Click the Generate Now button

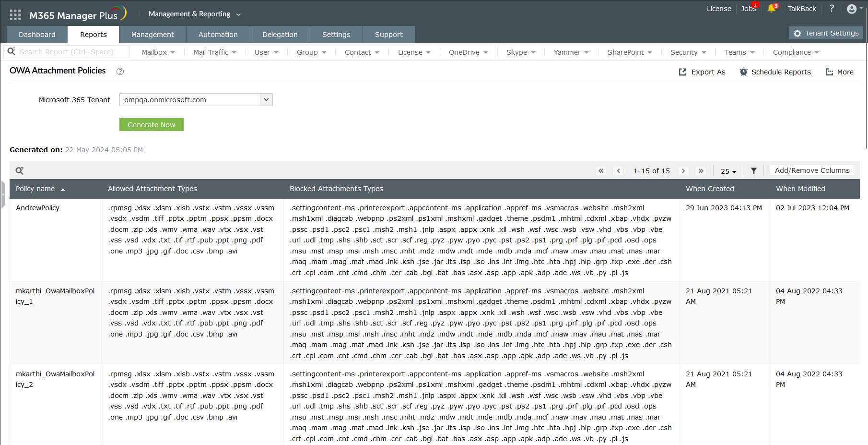click(152, 125)
